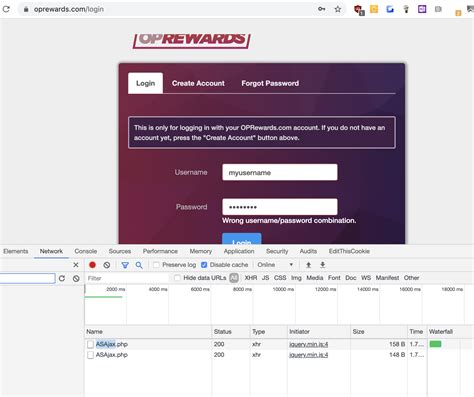
Task: Open the Sources DevTools tab
Action: [120, 251]
